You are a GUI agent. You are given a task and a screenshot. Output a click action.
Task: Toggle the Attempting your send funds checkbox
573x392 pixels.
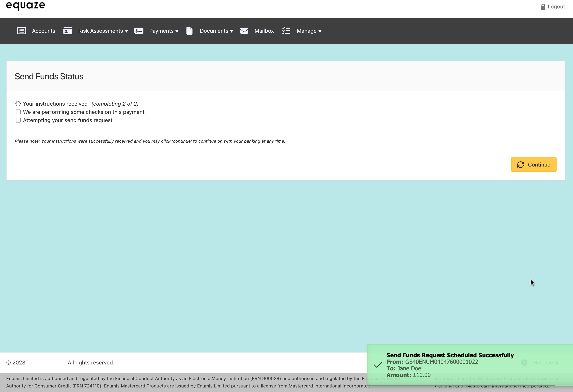[x=18, y=120]
